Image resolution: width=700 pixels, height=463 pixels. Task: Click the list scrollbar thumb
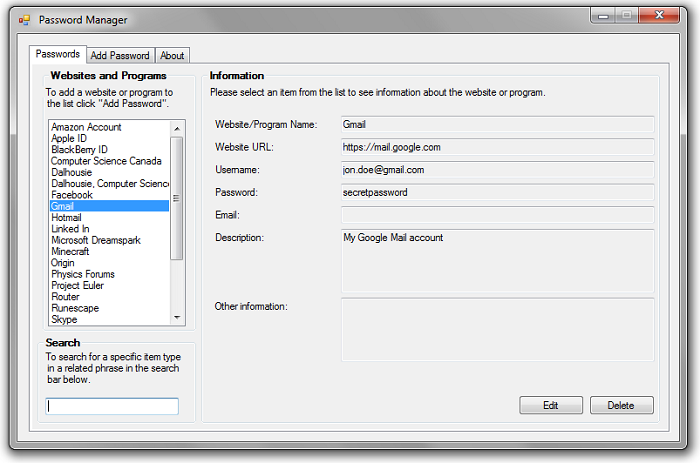pos(177,198)
